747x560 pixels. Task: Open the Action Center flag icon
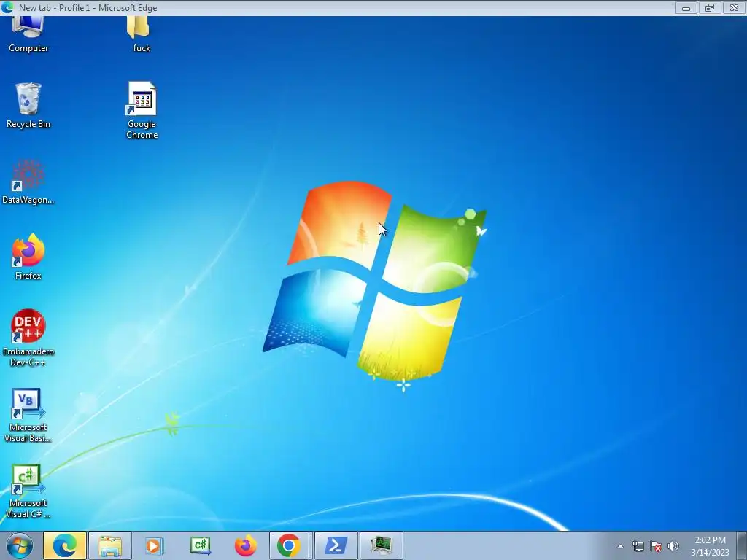[x=656, y=546]
